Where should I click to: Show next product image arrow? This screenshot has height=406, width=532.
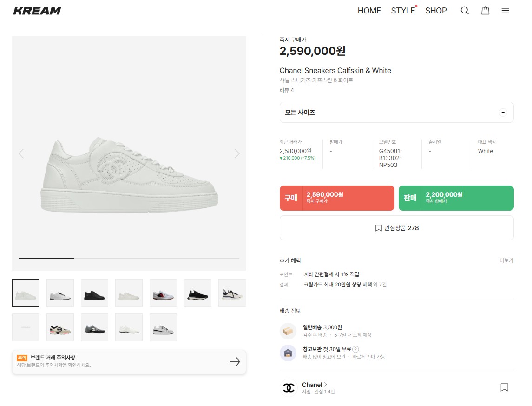point(237,153)
